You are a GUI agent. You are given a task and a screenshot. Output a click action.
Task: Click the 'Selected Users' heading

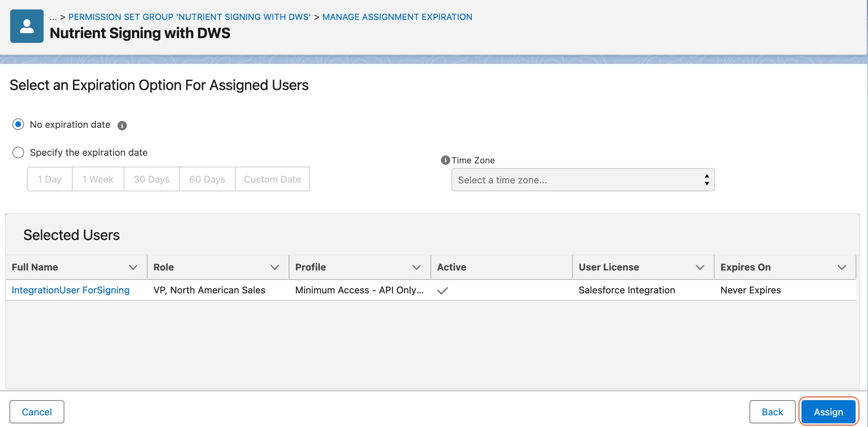pos(72,235)
